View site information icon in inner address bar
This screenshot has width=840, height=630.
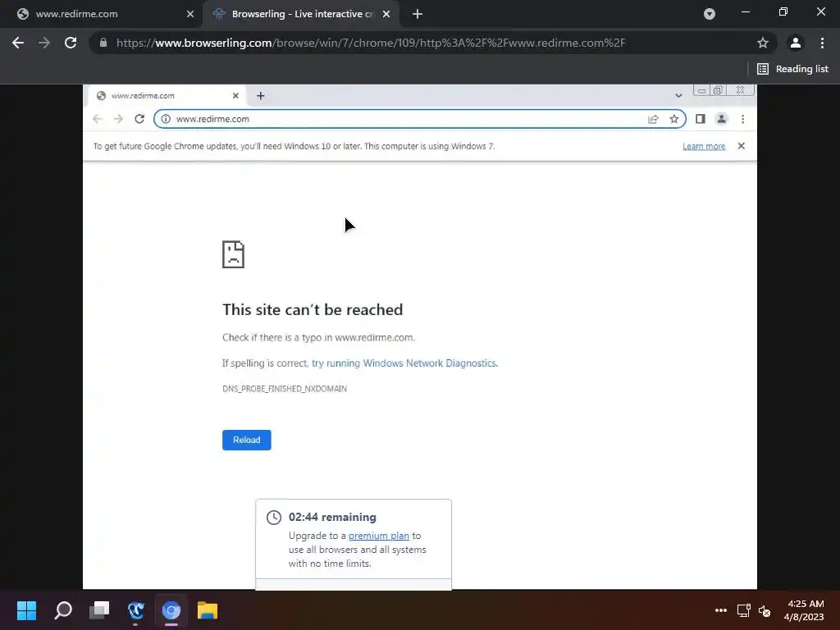166,119
